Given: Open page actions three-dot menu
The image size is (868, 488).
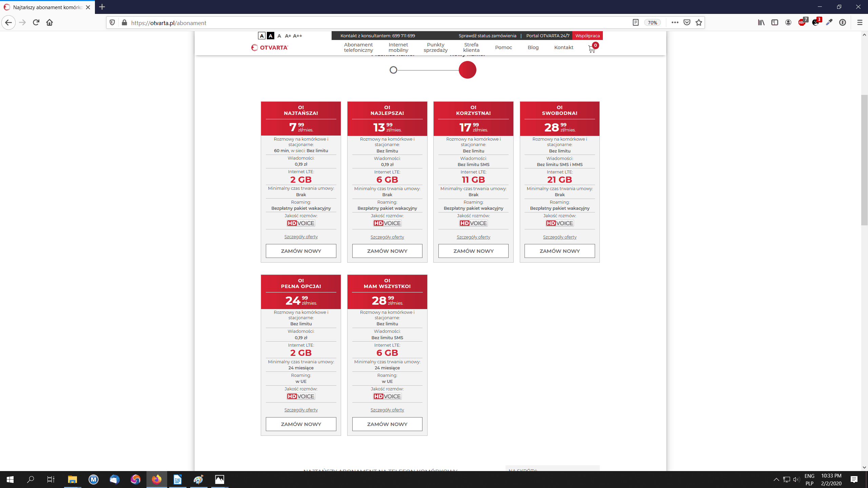Looking at the screenshot, I should pyautogui.click(x=675, y=23).
